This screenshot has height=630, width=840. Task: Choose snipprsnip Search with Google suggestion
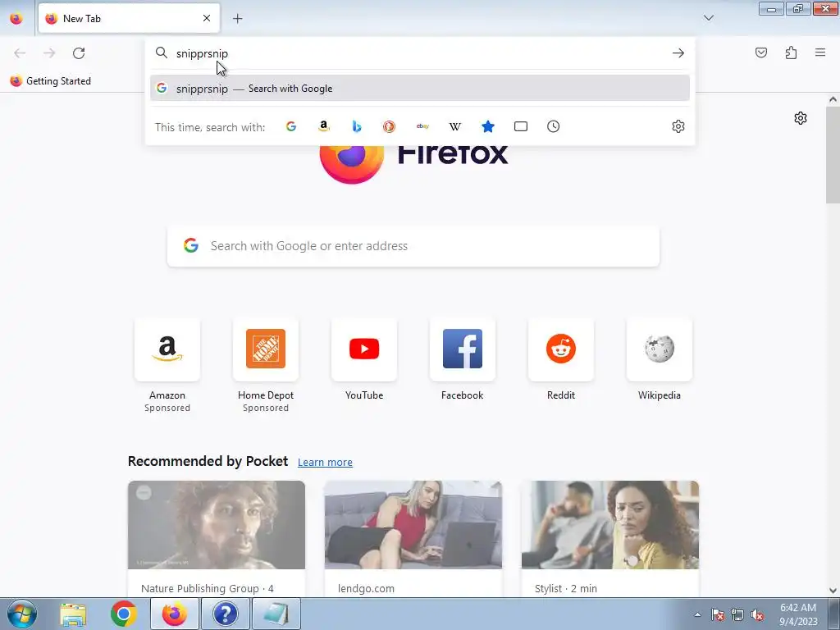tap(420, 89)
